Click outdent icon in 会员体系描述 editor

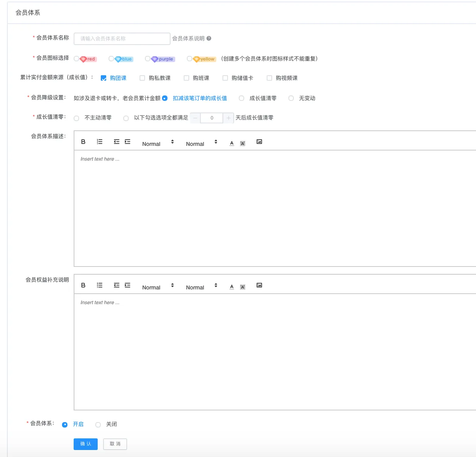click(117, 142)
